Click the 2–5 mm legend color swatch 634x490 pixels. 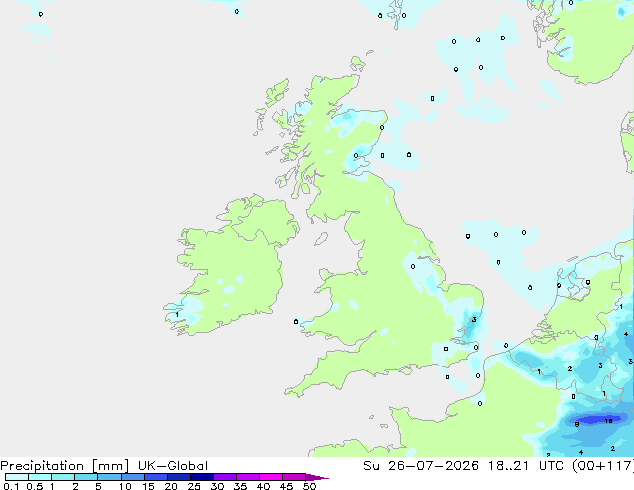(86, 477)
